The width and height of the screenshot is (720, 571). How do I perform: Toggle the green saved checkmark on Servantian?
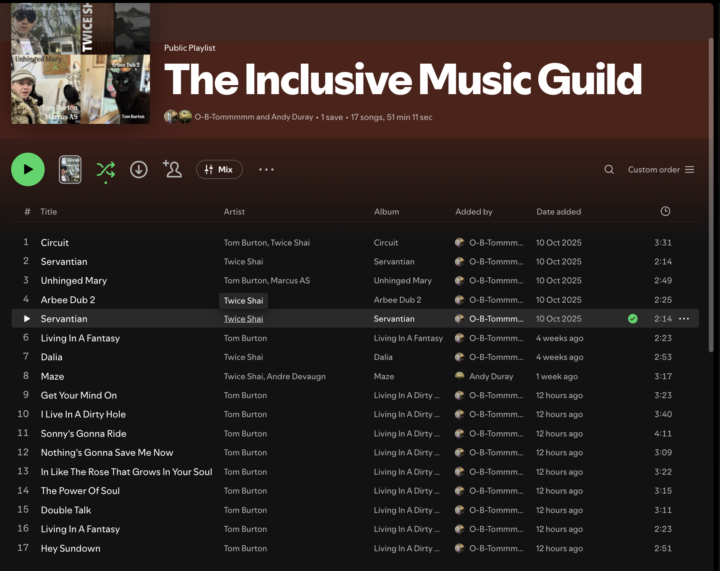coord(632,319)
